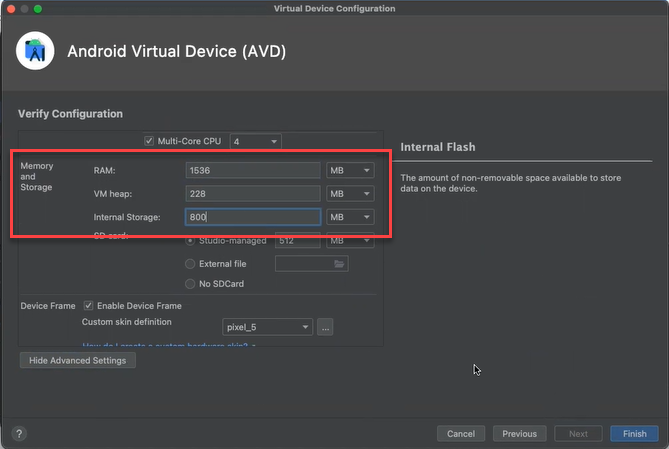
Task: Open the RAM unit MB dropdown
Action: tap(351, 170)
